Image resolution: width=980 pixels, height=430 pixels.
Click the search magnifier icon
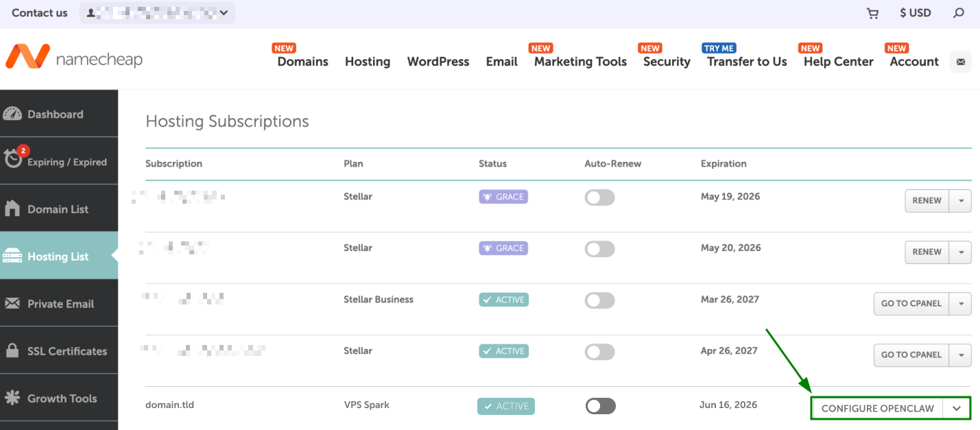[x=959, y=13]
